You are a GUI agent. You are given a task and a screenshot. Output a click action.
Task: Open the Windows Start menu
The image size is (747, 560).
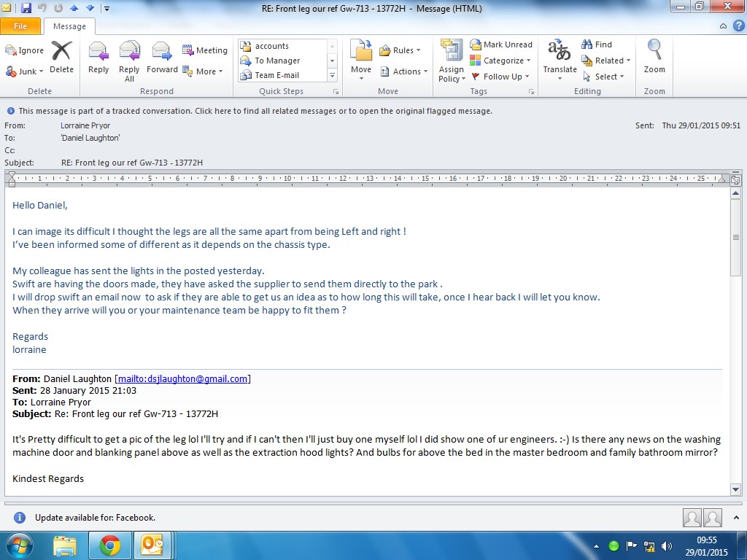(x=18, y=545)
